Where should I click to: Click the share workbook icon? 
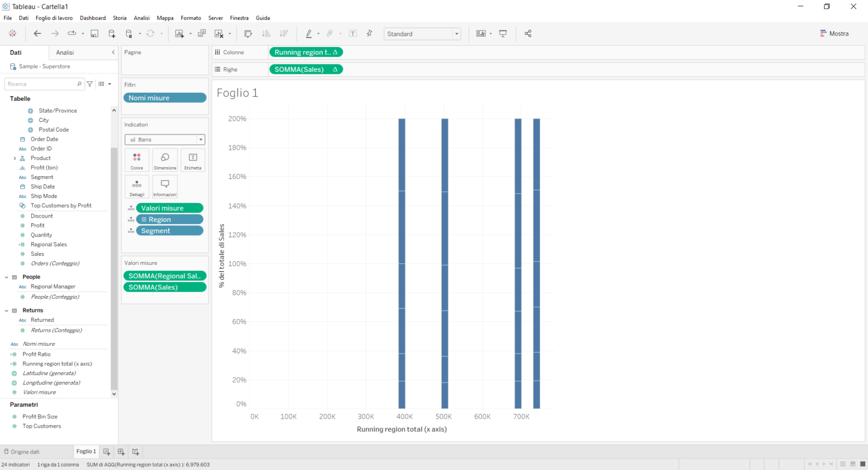point(528,33)
